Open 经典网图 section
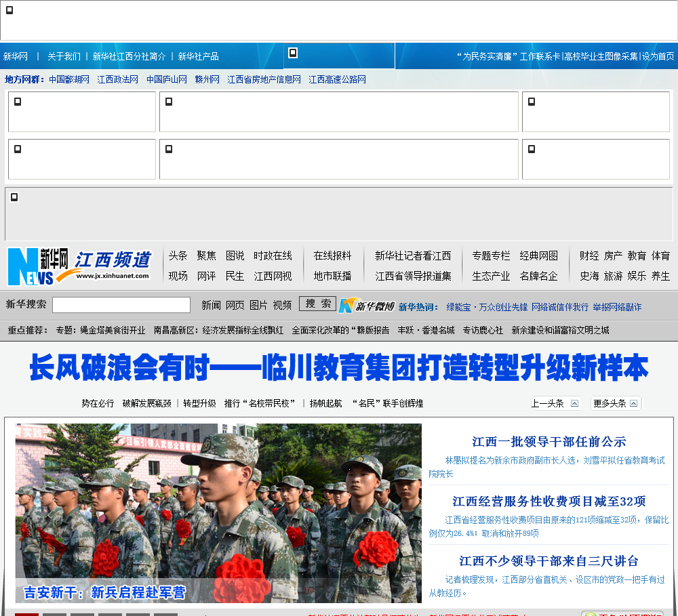 [x=538, y=255]
